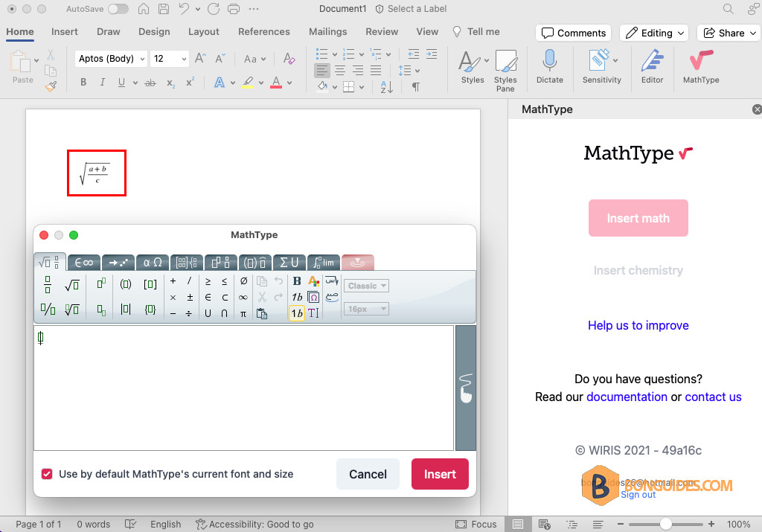This screenshot has width=762, height=532.
Task: Insert nth root template
Action: click(x=72, y=309)
